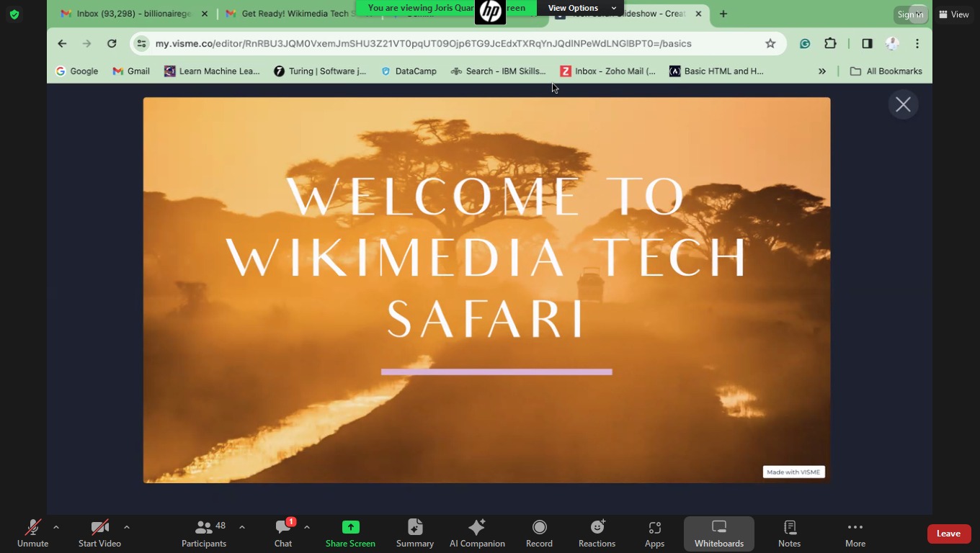Open the Notes tool
Screen dimensions: 980x553
(789, 534)
